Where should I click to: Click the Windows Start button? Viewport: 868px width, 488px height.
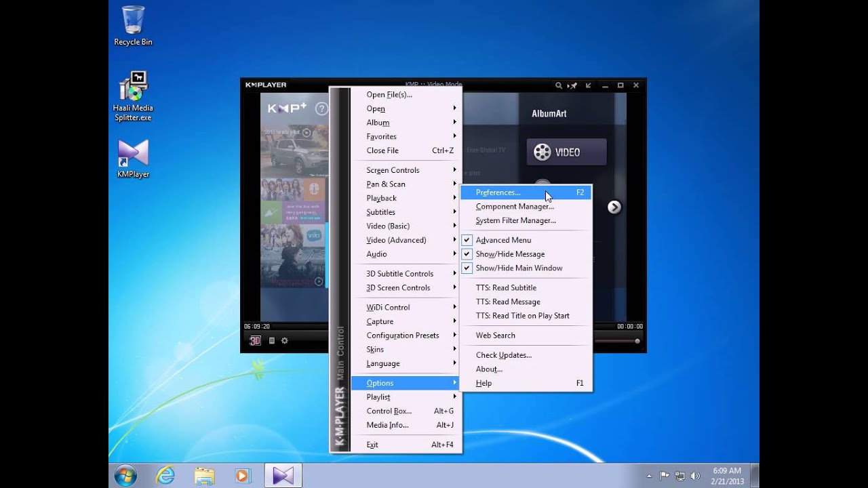point(126,476)
